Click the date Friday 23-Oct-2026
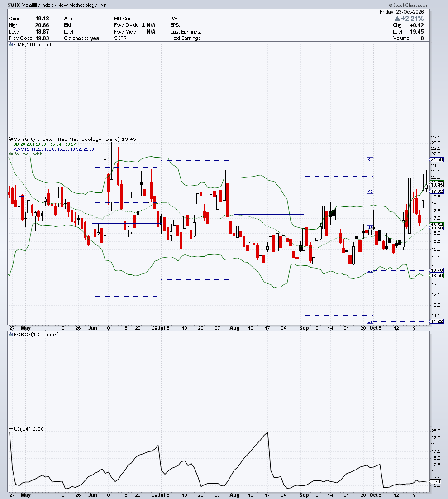Screen dimensions: 448x499 [401, 12]
